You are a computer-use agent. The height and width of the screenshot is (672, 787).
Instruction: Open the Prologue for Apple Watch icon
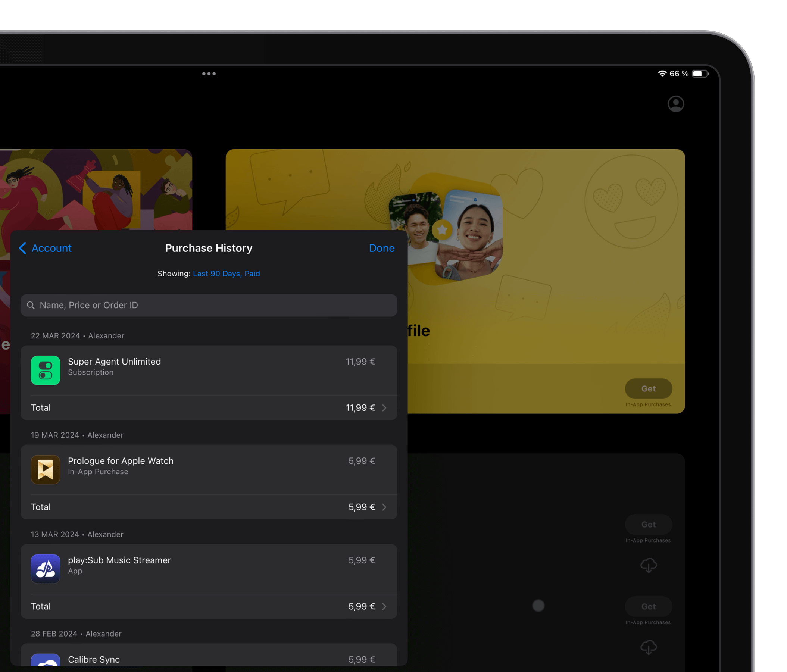coord(45,469)
